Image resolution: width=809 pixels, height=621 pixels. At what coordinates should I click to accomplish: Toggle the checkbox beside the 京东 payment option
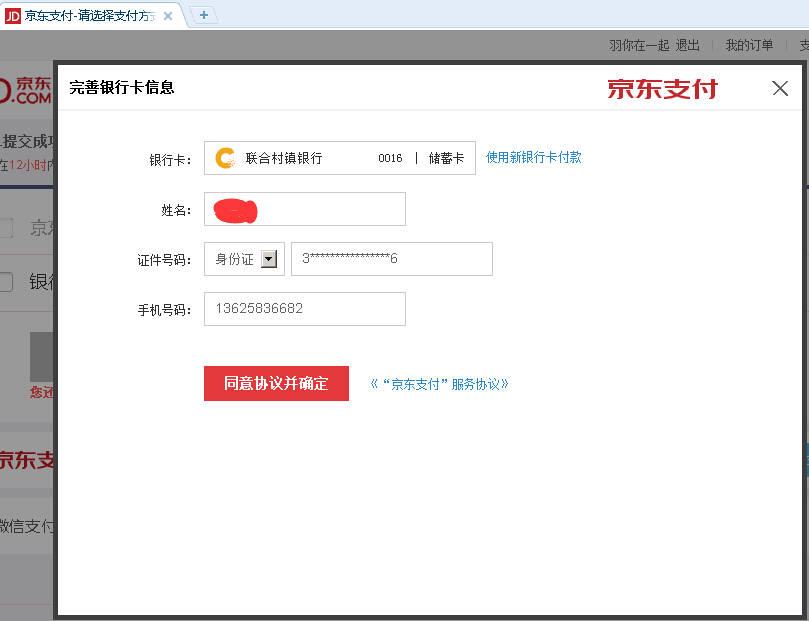tap(6, 228)
